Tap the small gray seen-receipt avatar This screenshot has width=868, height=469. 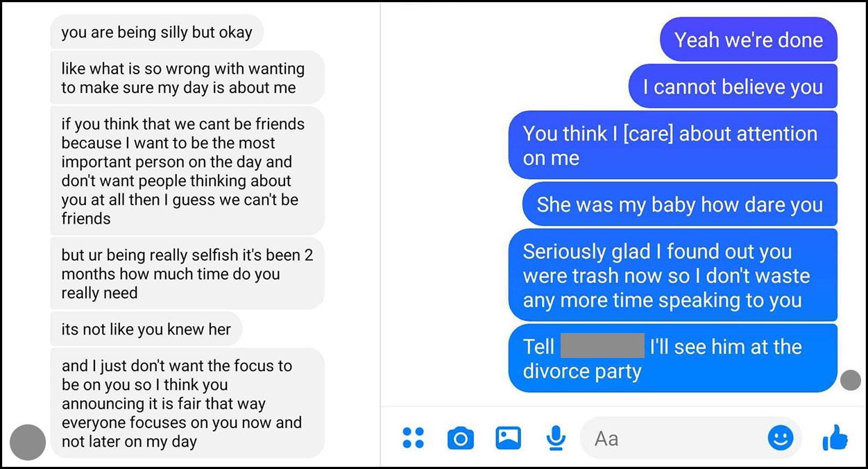[x=851, y=380]
